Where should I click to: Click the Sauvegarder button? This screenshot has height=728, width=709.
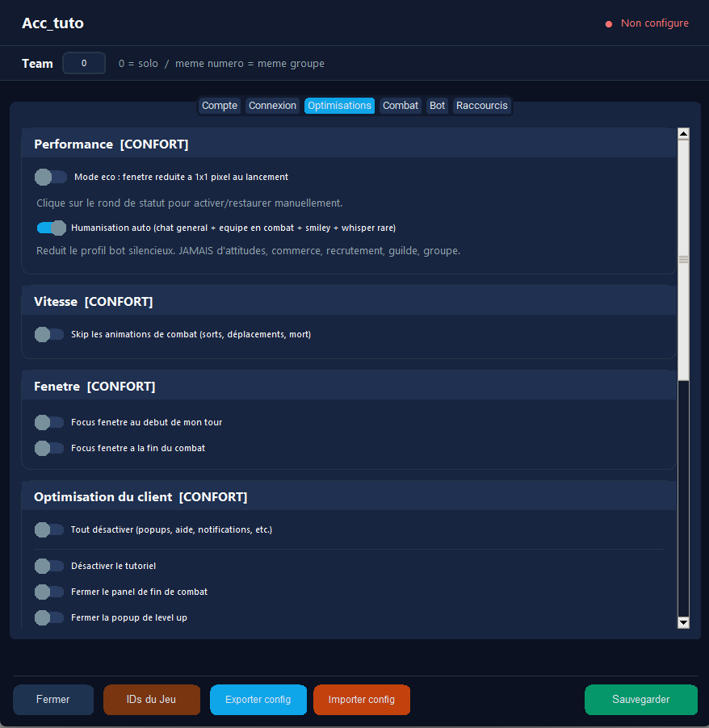point(640,700)
